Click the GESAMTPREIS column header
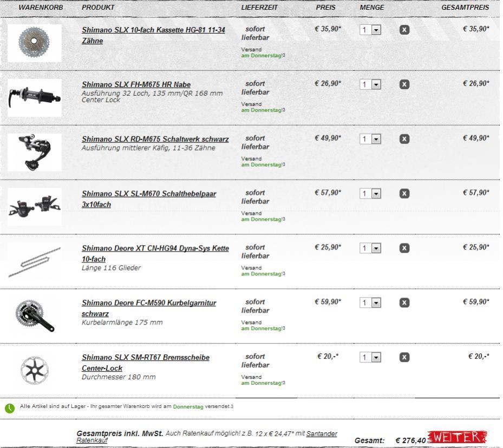Screen dimensions: 503x448 pyautogui.click(x=465, y=8)
